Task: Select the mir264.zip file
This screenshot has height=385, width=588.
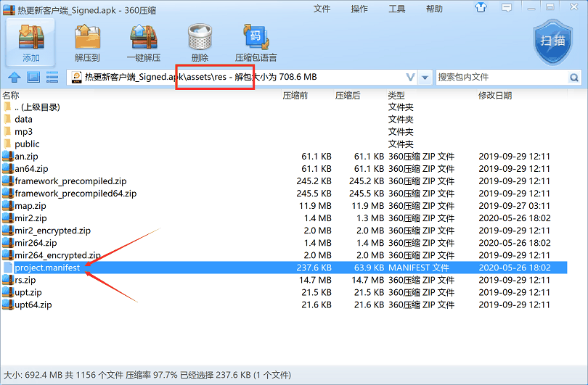Action: (x=36, y=243)
